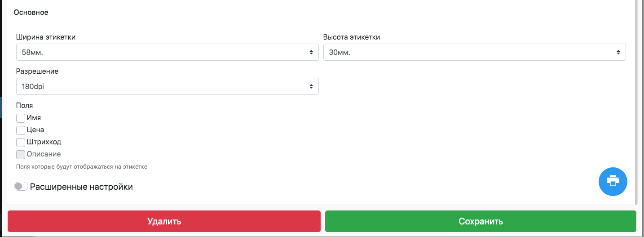Open the Ширина этикетки dropdown
The width and height of the screenshot is (644, 237).
[167, 52]
